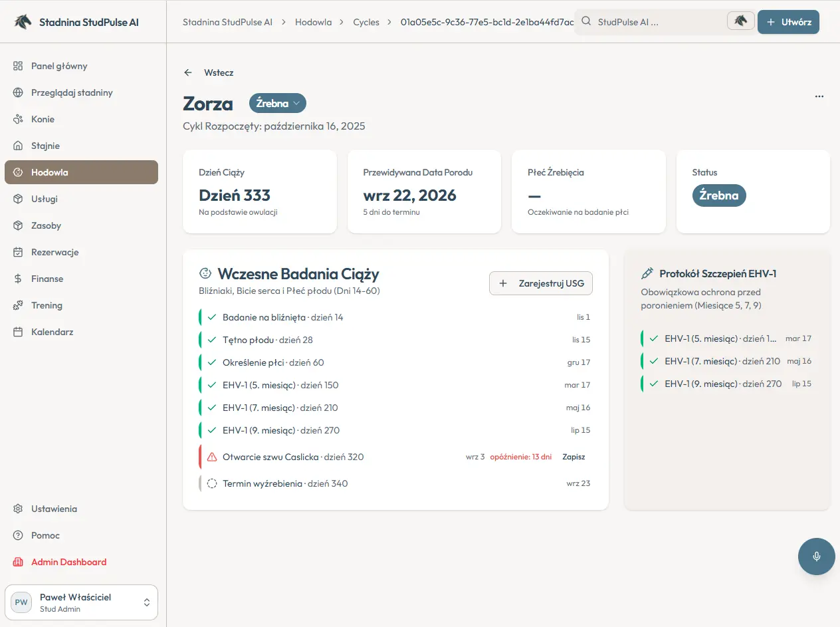Image resolution: width=840 pixels, height=627 pixels.
Task: Click EHV-1 (7. miesiąc) in the Protokół Szczepień panel
Action: coord(727,361)
